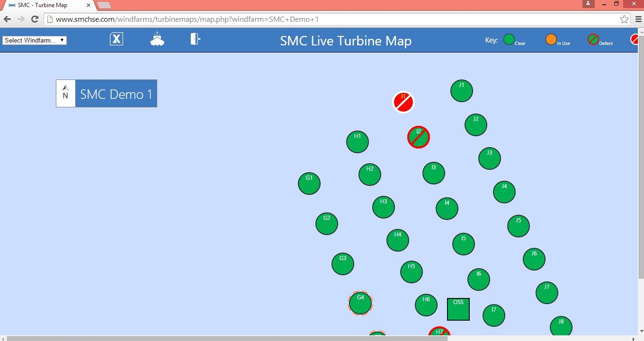
Task: Click in the URL address bar
Action: pos(331,19)
